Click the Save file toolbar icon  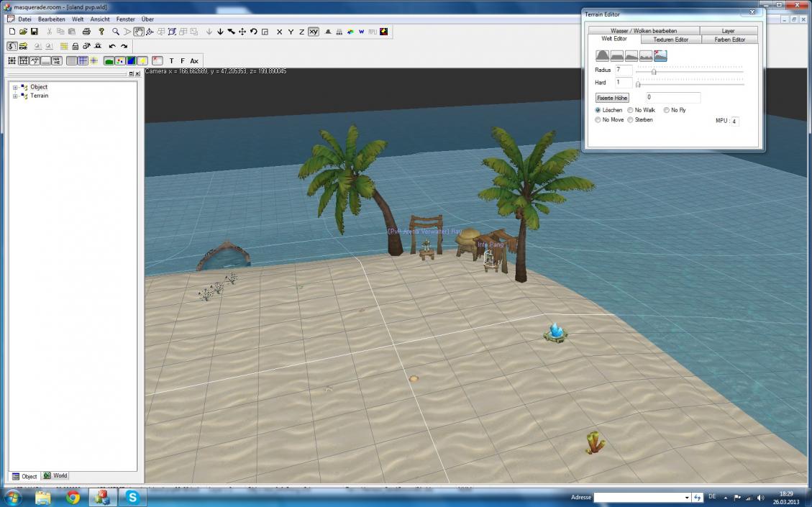pos(34,32)
